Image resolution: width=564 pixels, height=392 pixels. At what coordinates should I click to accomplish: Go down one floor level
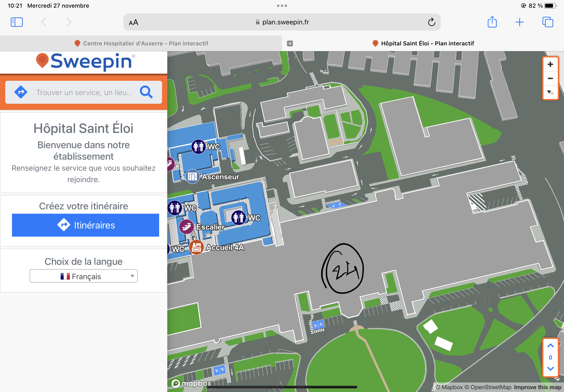coord(550,369)
